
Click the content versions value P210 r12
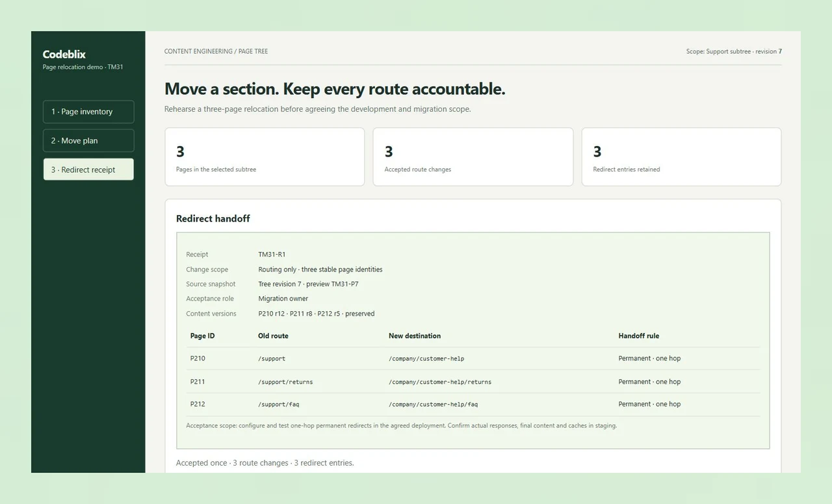(317, 314)
